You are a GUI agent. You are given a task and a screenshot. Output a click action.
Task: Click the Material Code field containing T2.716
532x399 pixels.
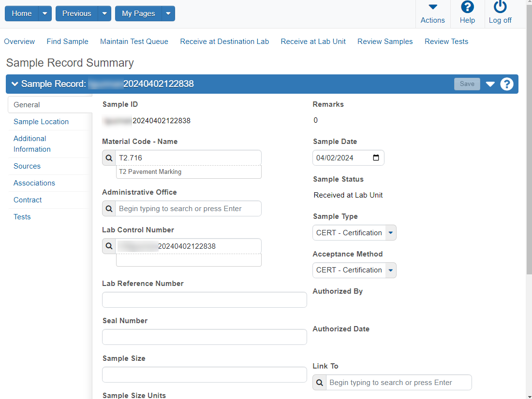(x=188, y=158)
